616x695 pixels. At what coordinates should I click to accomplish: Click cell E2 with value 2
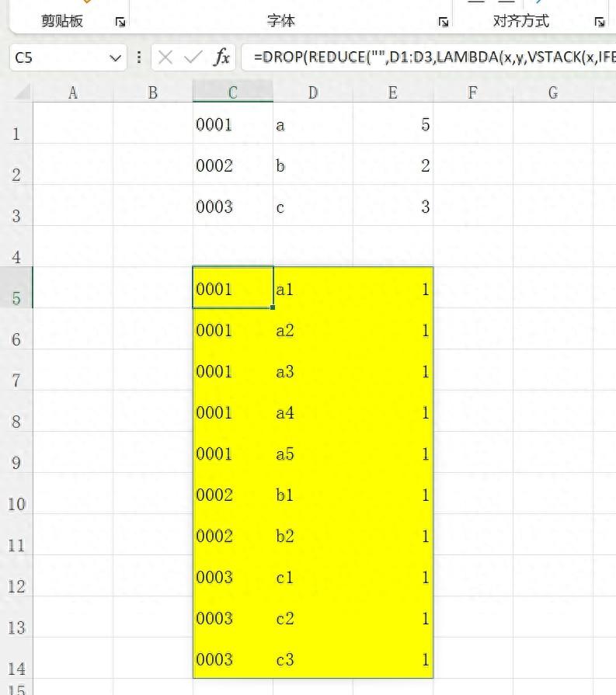[x=393, y=164]
